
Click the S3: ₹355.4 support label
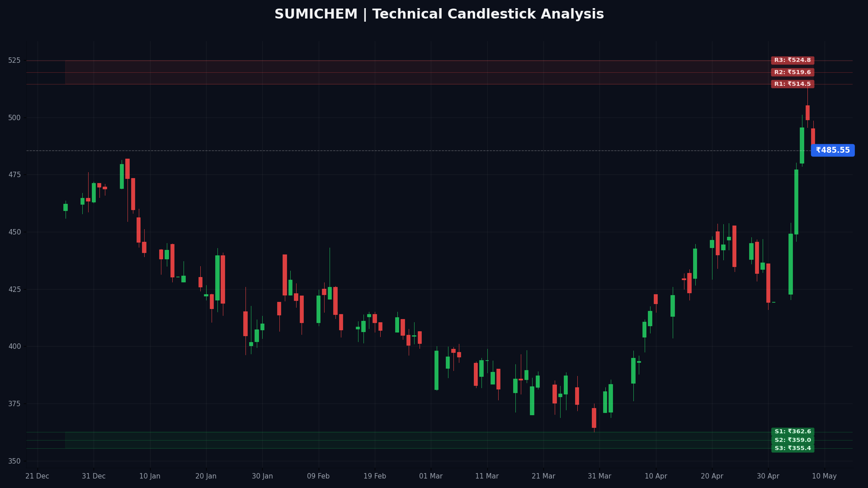click(793, 448)
